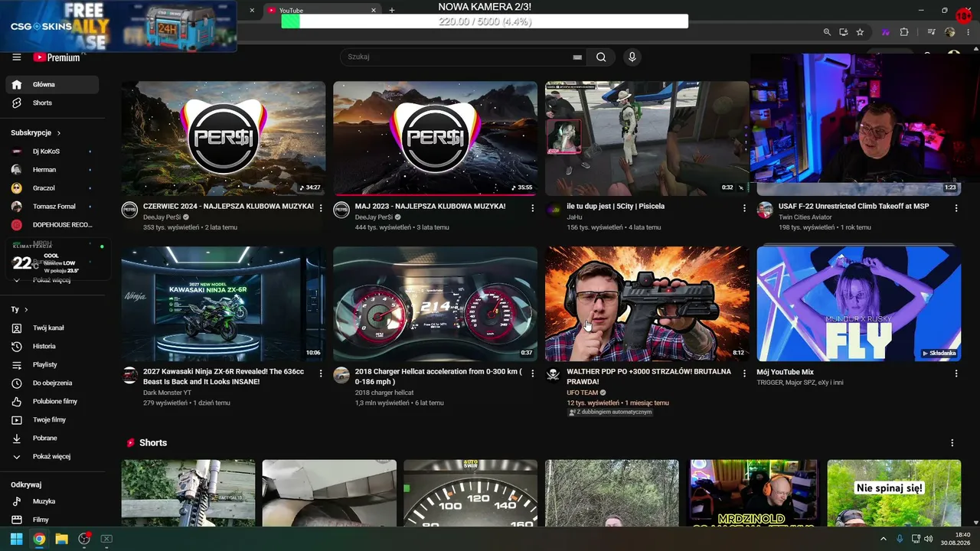Click the Polubione filmy thumbs-up icon
Viewport: 980px width, 551px height.
[x=16, y=401]
